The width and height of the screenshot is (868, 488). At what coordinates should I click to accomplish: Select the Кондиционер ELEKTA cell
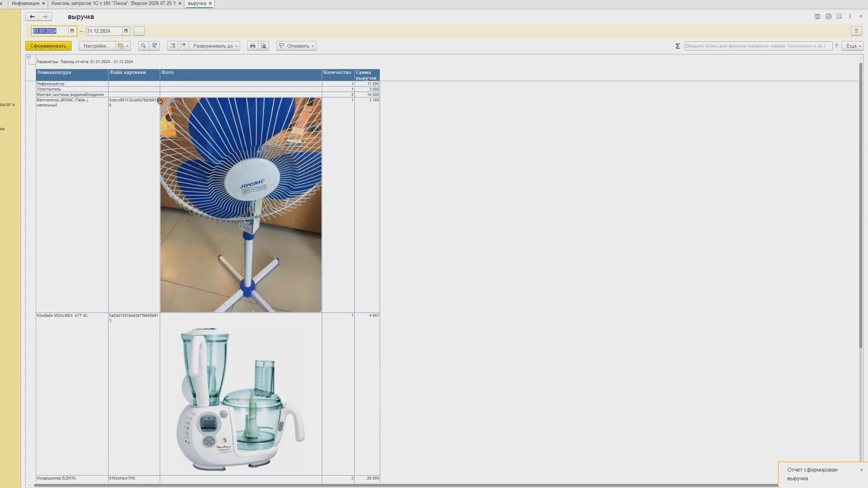pyautogui.click(x=72, y=479)
